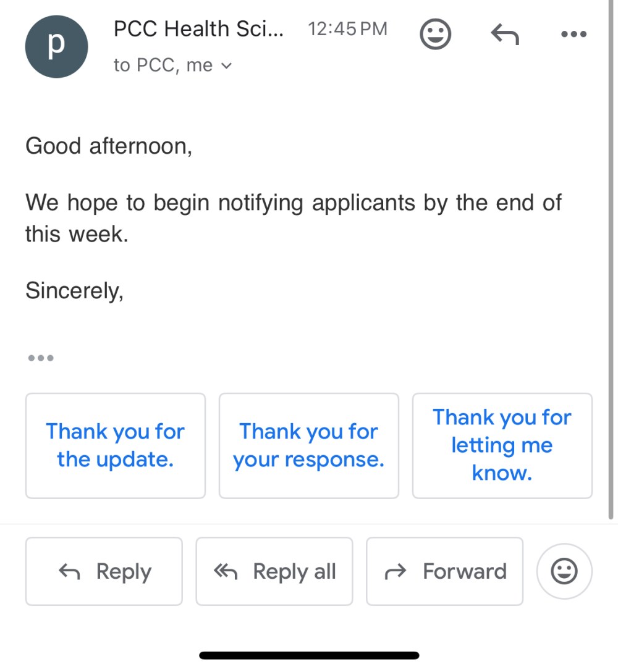Tap the double-arrow icon in Reply all

[x=226, y=571]
